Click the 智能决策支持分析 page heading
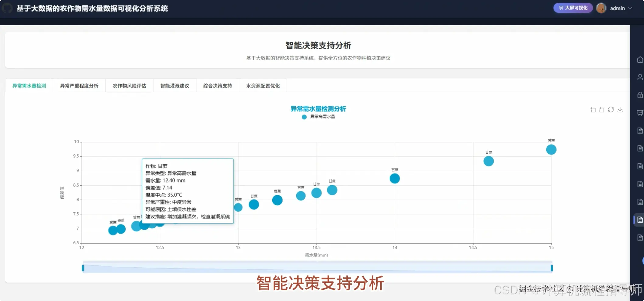Image resolution: width=644 pixels, height=301 pixels. click(318, 46)
